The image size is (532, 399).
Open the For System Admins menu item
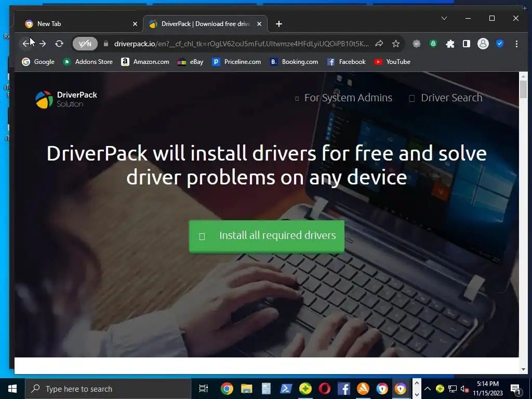(x=344, y=98)
